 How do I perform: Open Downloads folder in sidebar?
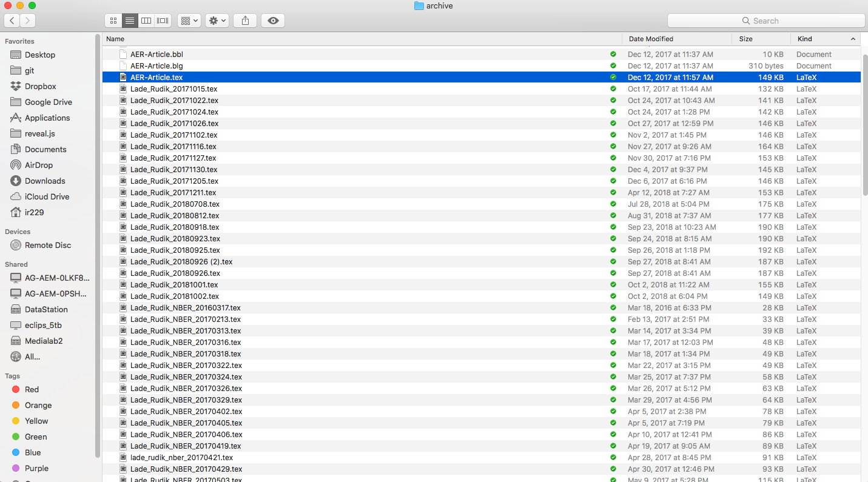tap(44, 181)
